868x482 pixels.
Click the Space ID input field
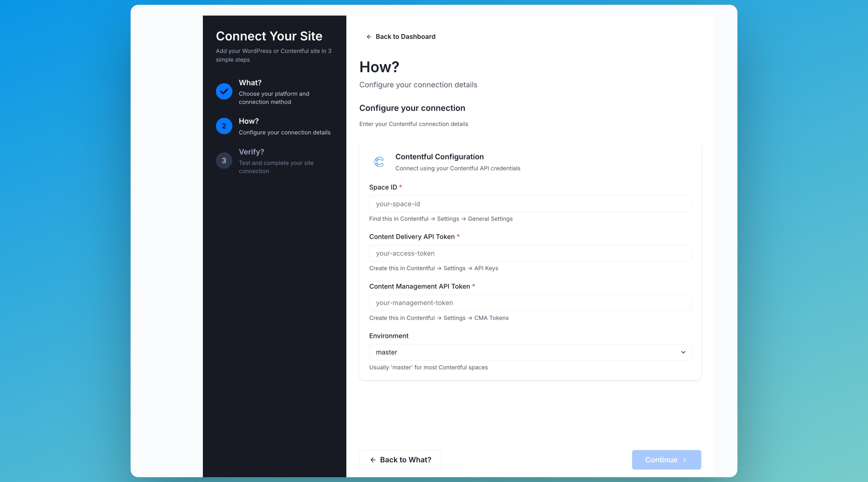pyautogui.click(x=530, y=204)
